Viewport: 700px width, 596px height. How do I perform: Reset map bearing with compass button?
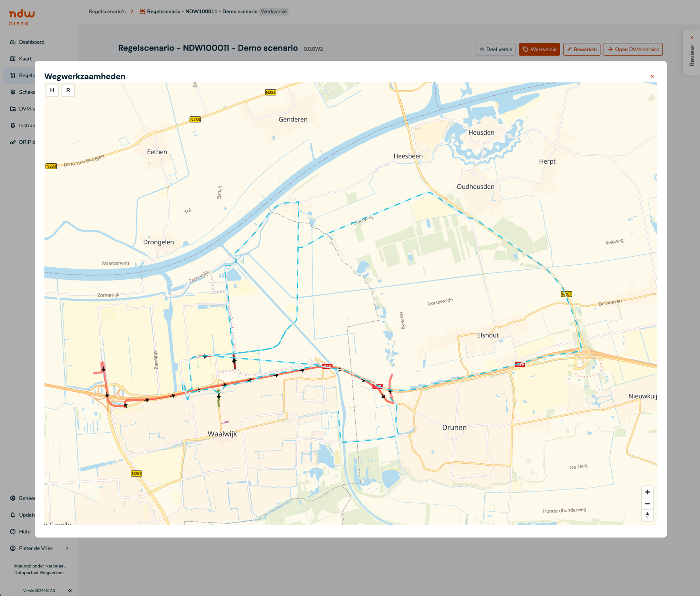click(647, 515)
